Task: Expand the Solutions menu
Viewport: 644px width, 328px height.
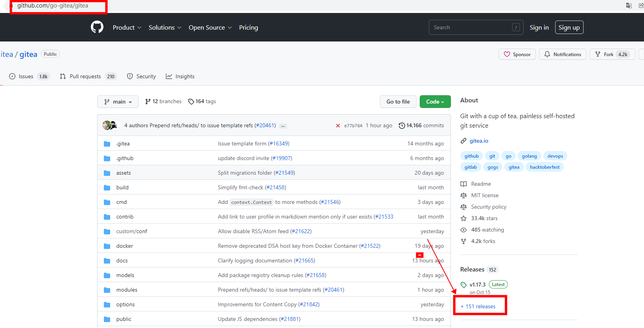Action: coord(165,27)
